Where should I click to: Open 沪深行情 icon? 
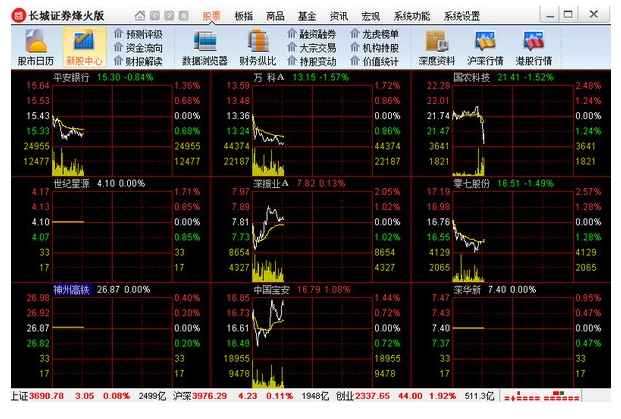[485, 48]
